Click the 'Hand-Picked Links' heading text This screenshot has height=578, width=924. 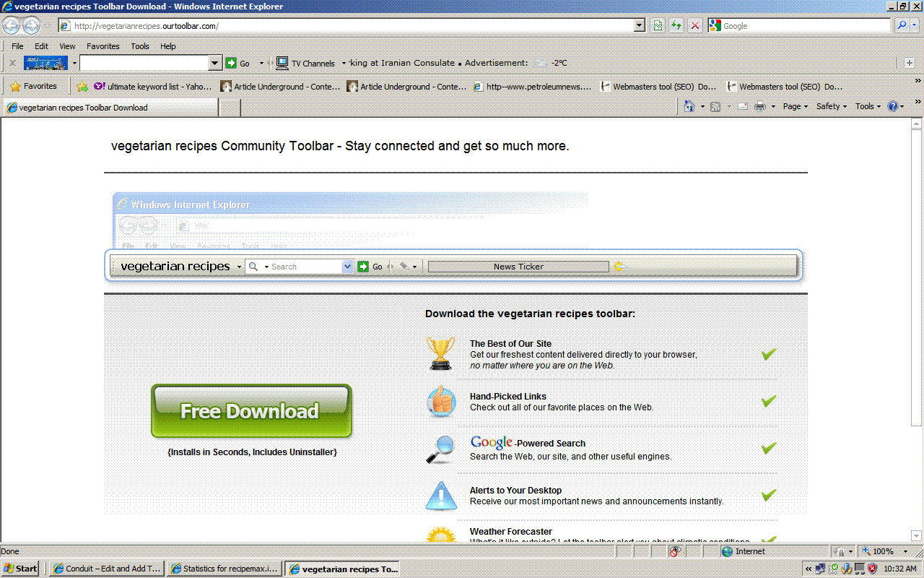pos(508,397)
